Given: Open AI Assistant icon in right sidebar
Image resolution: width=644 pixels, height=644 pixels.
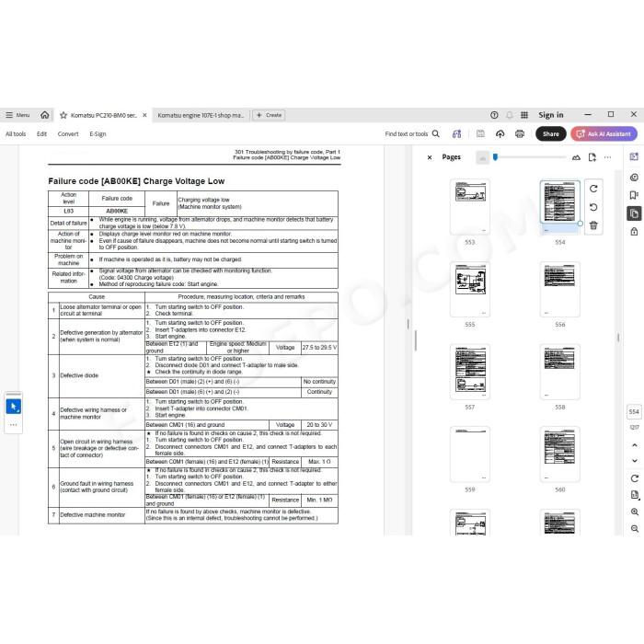Looking at the screenshot, I should (x=634, y=156).
